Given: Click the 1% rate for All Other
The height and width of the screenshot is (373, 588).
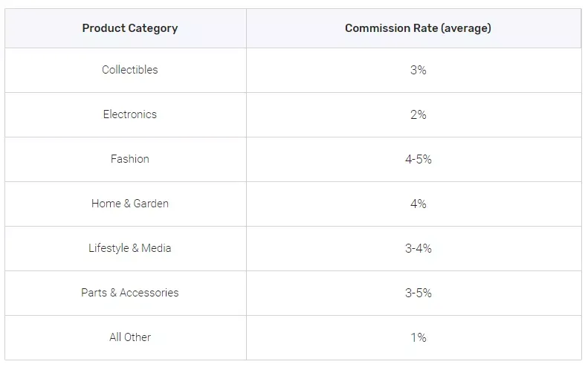Looking at the screenshot, I should point(418,338).
